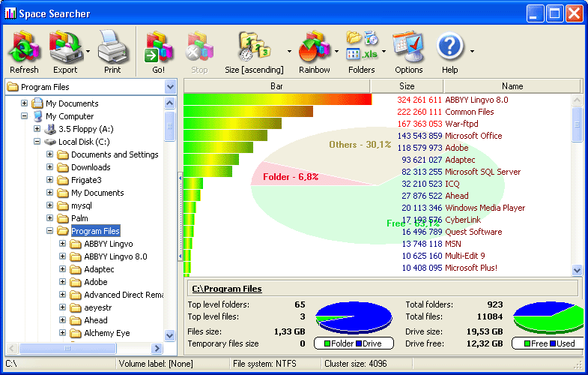Open the Rainbow dropdown arrow
This screenshot has width=588, height=375.
[336, 51]
